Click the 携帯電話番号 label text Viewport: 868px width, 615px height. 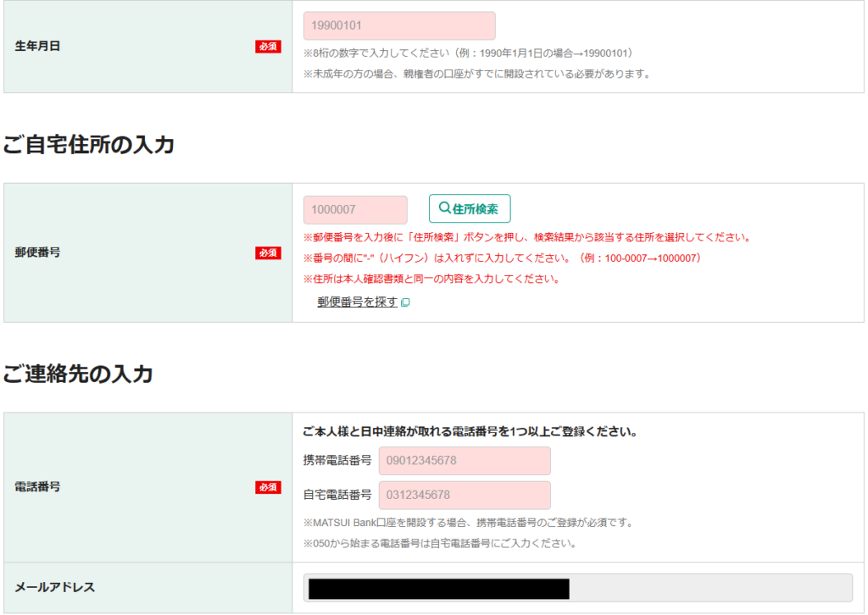point(337,461)
